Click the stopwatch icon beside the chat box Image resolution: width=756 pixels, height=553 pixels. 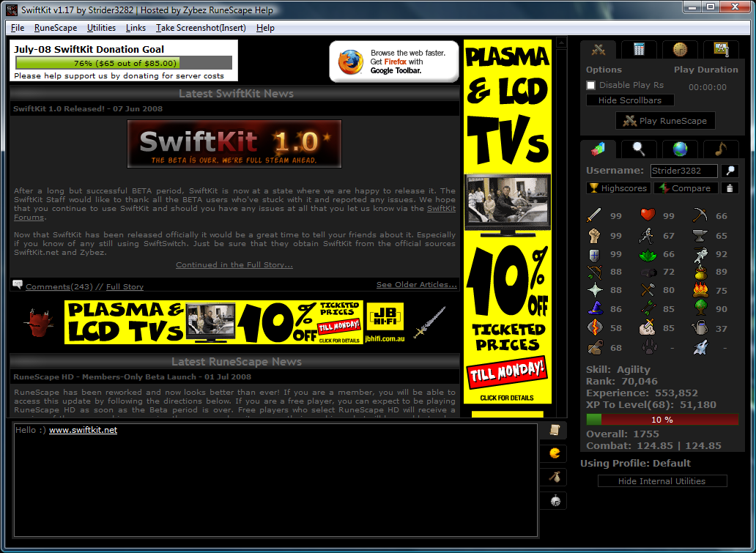point(555,500)
